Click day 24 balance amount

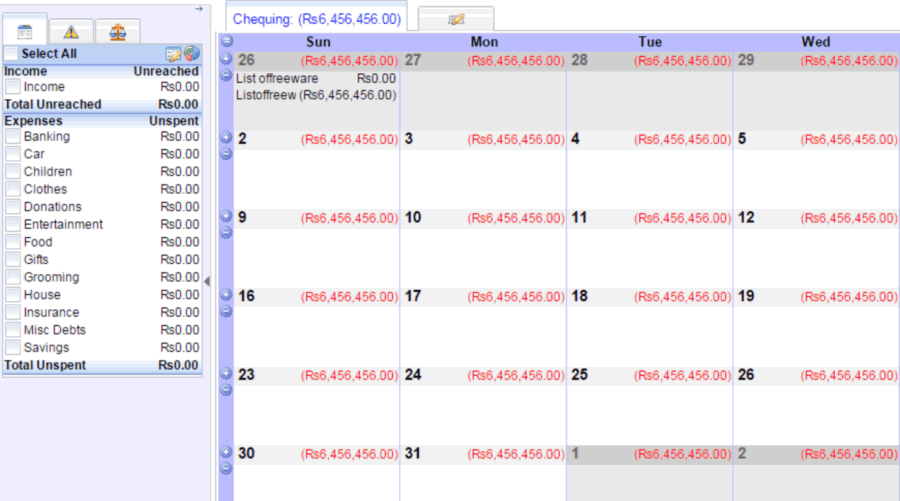516,375
